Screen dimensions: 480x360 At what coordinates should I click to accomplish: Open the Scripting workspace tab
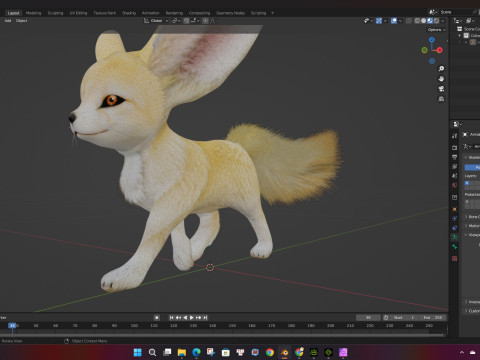point(258,13)
